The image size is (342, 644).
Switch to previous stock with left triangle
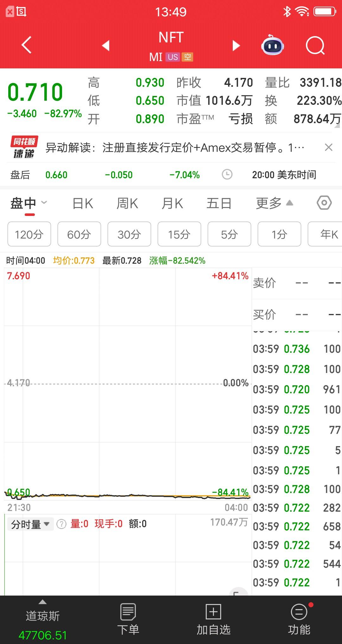pyautogui.click(x=106, y=46)
